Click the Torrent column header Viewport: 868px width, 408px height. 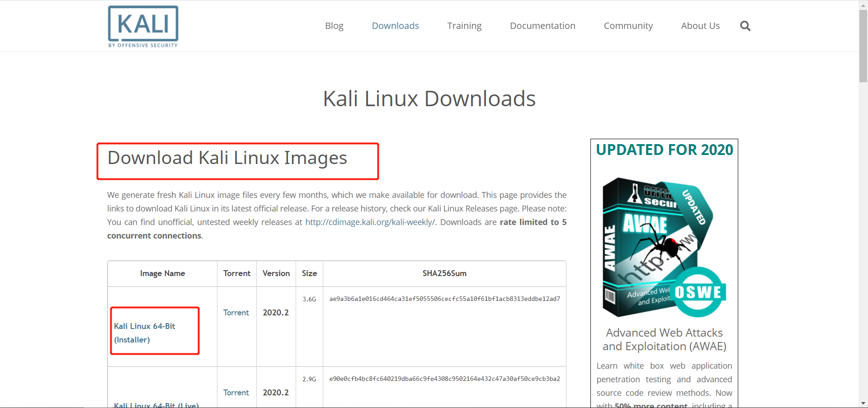pos(237,273)
